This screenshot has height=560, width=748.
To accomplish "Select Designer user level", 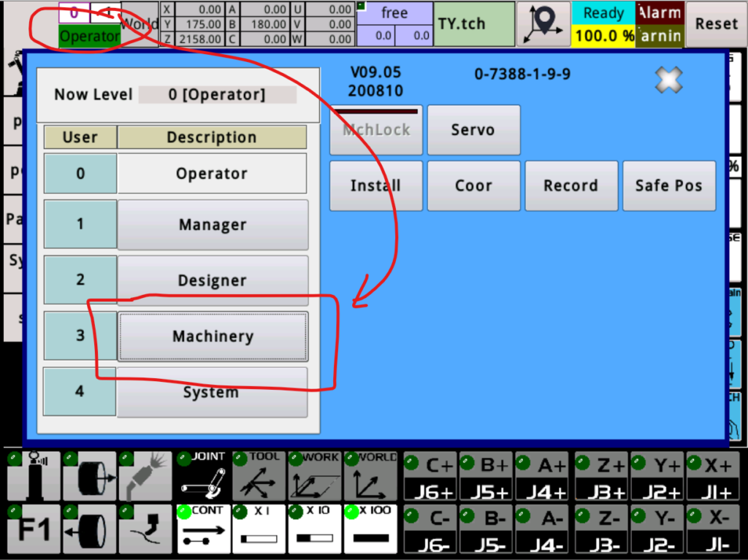I will pos(213,280).
